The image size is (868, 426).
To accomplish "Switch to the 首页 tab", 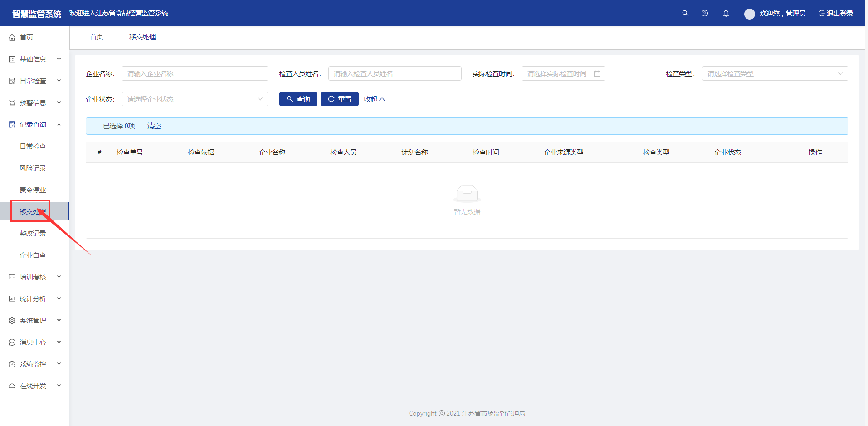I will coord(96,37).
